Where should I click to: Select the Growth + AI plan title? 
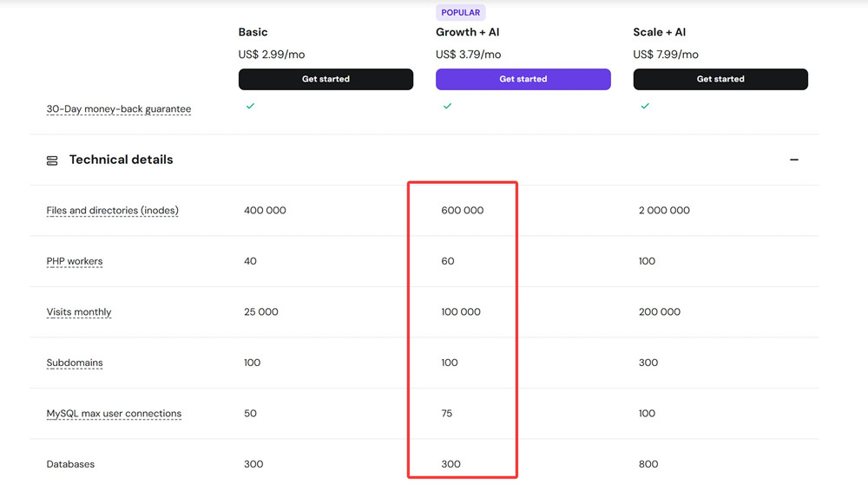pyautogui.click(x=467, y=32)
